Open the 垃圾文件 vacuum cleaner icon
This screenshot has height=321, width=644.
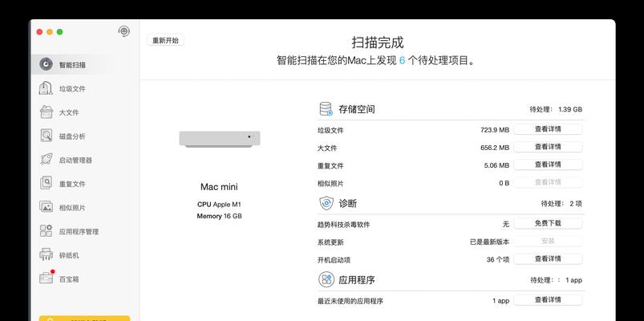[x=46, y=88]
